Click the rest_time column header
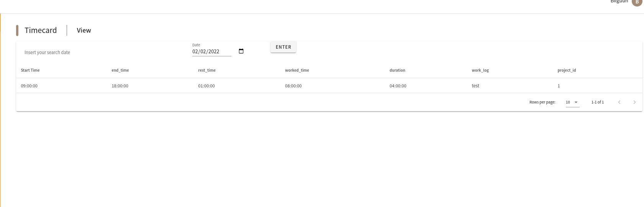 [x=207, y=70]
